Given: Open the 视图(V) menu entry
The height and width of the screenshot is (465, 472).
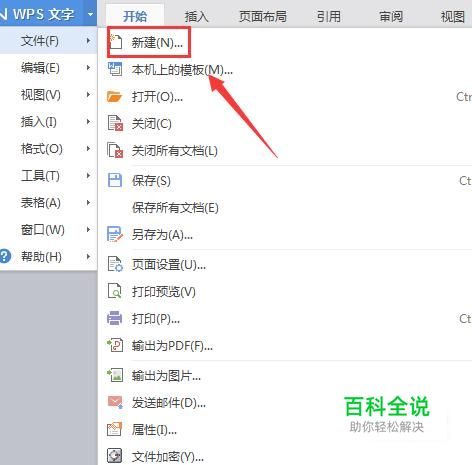Looking at the screenshot, I should tap(48, 95).
